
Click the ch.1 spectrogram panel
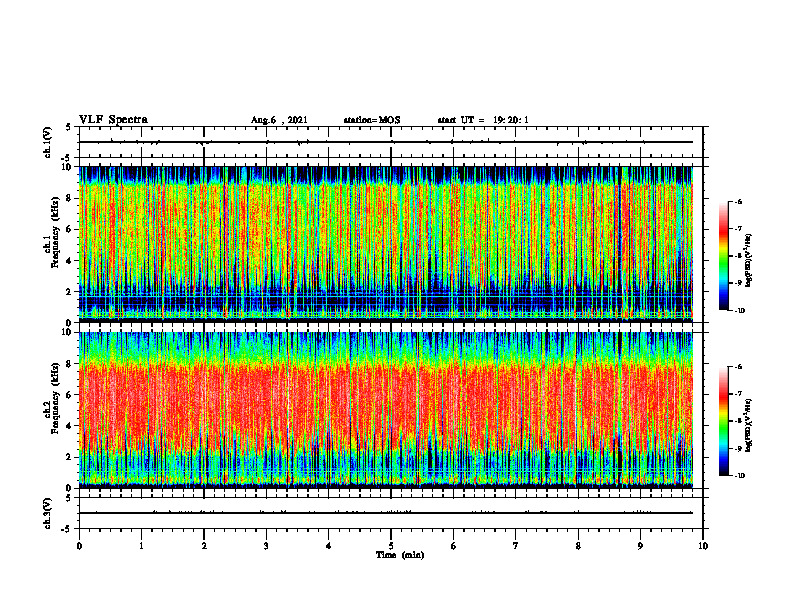tap(386, 244)
